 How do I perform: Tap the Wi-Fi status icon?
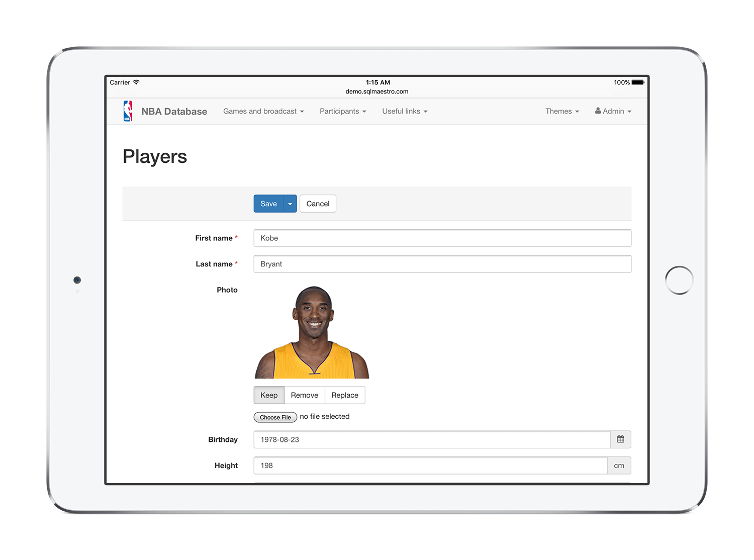click(x=136, y=82)
